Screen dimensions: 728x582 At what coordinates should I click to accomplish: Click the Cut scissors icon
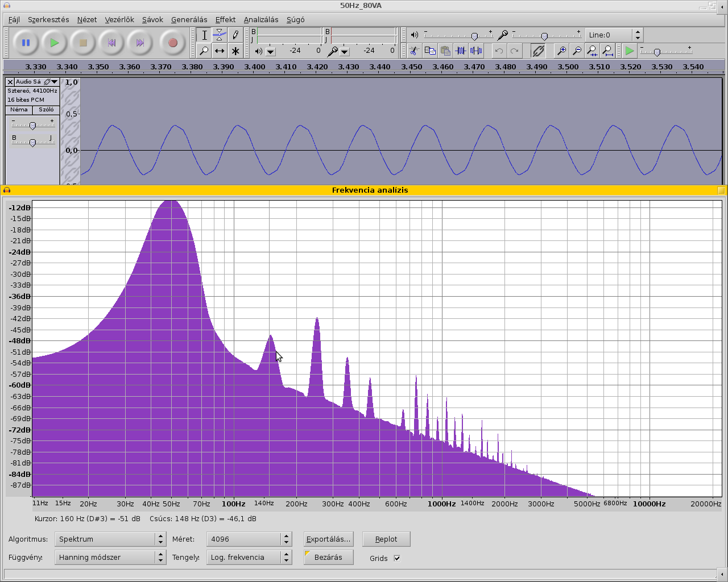click(414, 51)
